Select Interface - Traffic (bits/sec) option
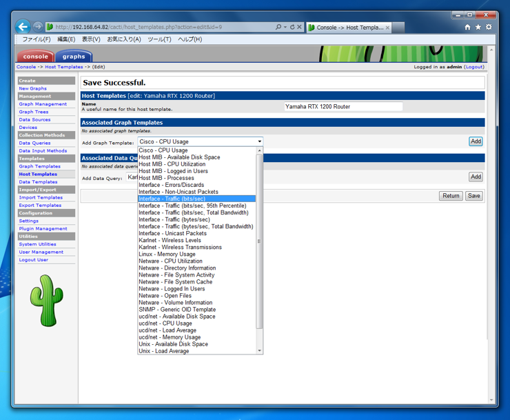510x420 pixels. point(197,199)
